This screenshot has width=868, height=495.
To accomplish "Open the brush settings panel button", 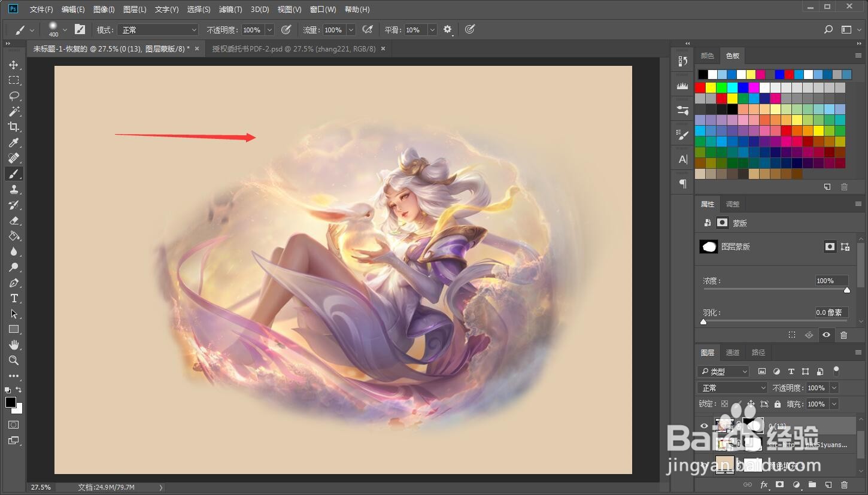I will coord(80,29).
